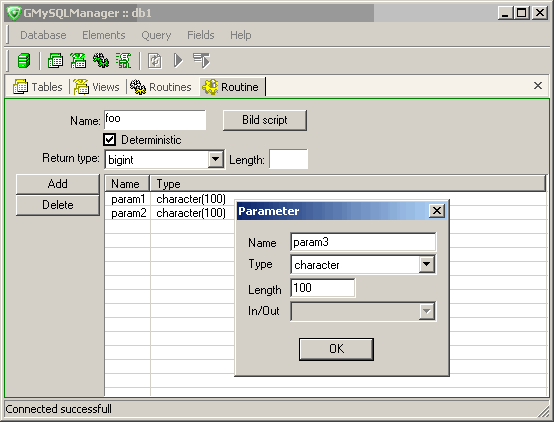Viewport: 554px width, 422px height.
Task: Open the Query menu
Action: coord(156,35)
